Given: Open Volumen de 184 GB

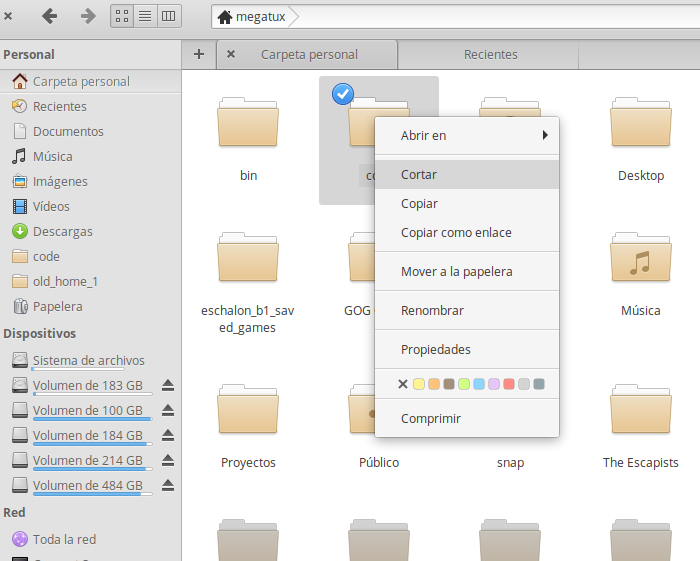Looking at the screenshot, I should point(88,435).
